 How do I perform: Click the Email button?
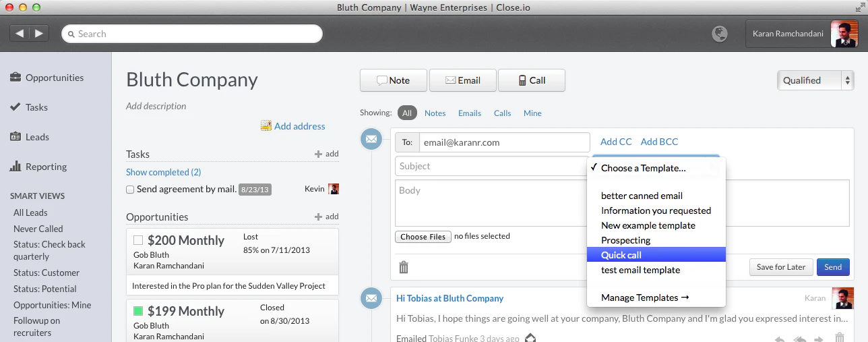click(x=463, y=80)
